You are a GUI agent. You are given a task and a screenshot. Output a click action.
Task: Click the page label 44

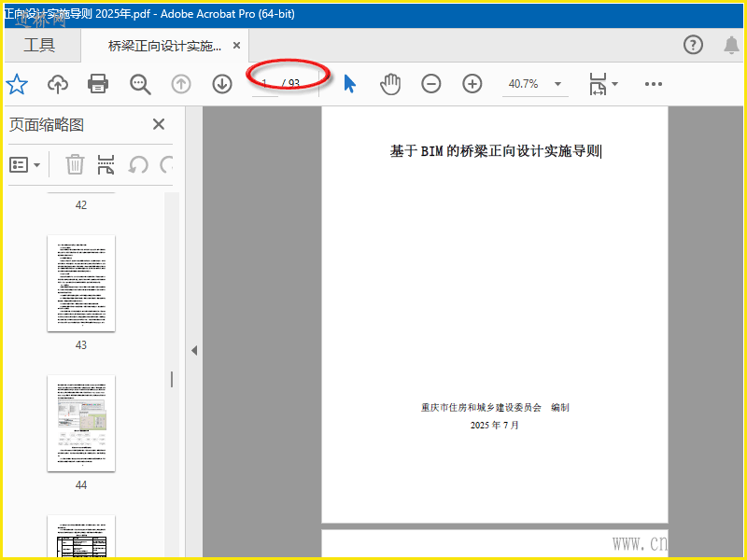click(x=81, y=485)
